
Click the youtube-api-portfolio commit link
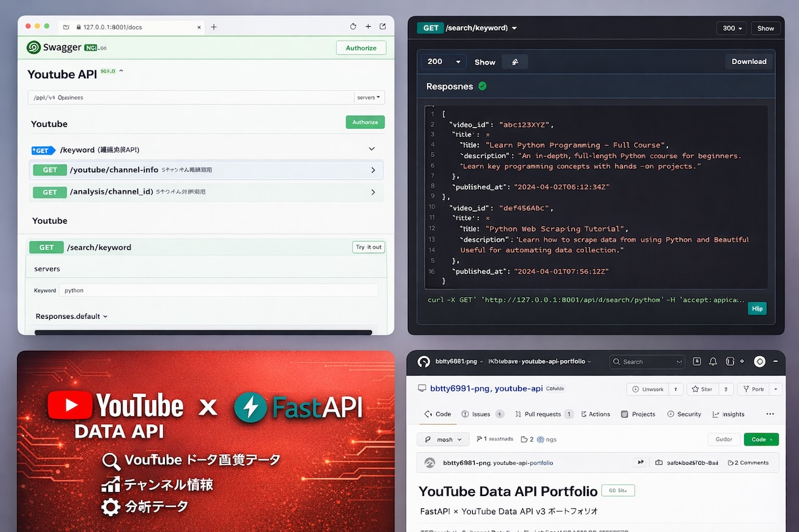click(523, 463)
